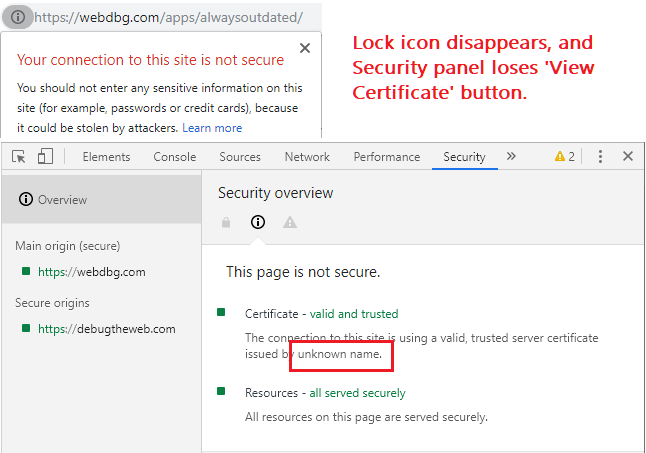
Task: Open the Learn more link
Action: [212, 128]
